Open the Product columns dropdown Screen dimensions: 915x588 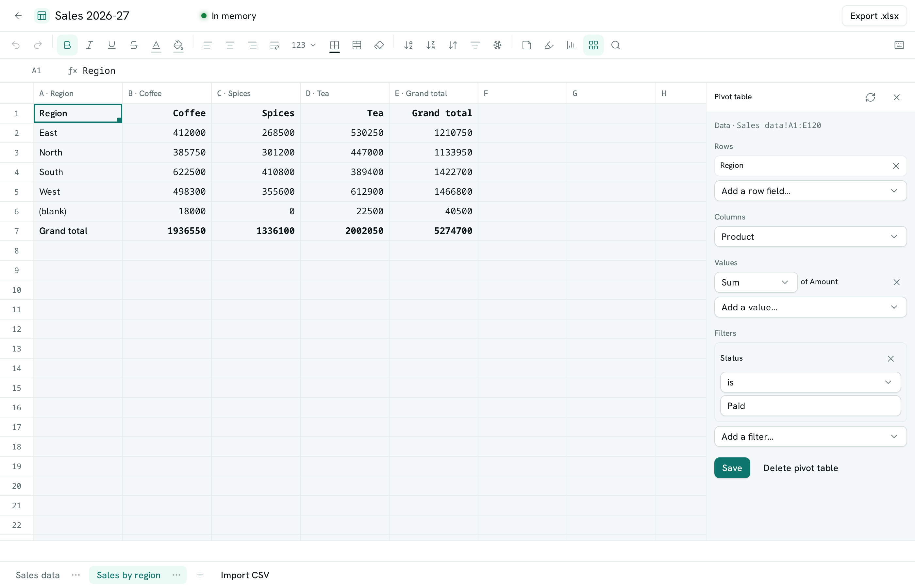[x=810, y=237]
